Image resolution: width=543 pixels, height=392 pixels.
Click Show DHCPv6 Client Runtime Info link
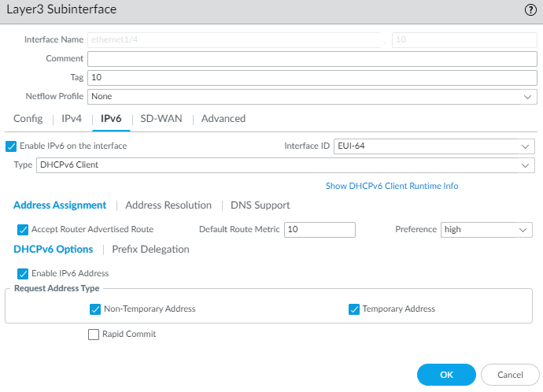click(392, 187)
